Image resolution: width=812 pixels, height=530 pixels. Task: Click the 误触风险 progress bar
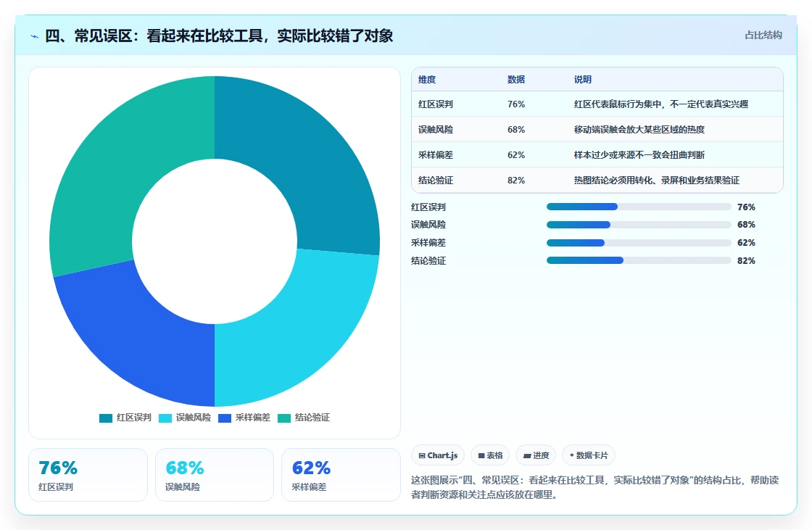(x=639, y=225)
